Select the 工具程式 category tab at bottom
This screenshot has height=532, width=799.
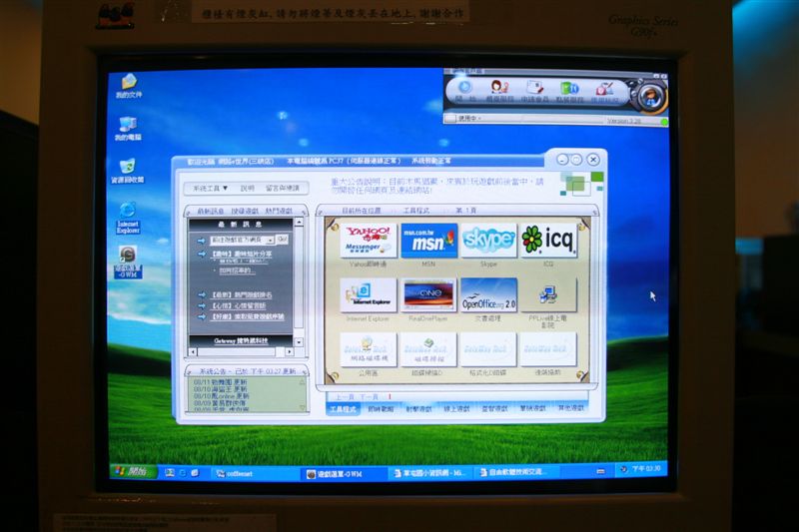[343, 409]
